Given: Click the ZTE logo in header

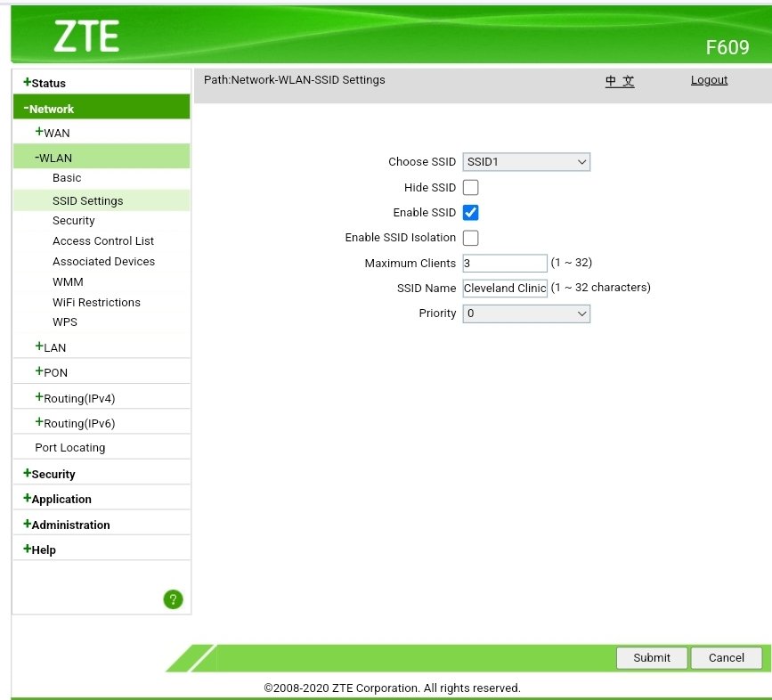Looking at the screenshot, I should (x=86, y=36).
